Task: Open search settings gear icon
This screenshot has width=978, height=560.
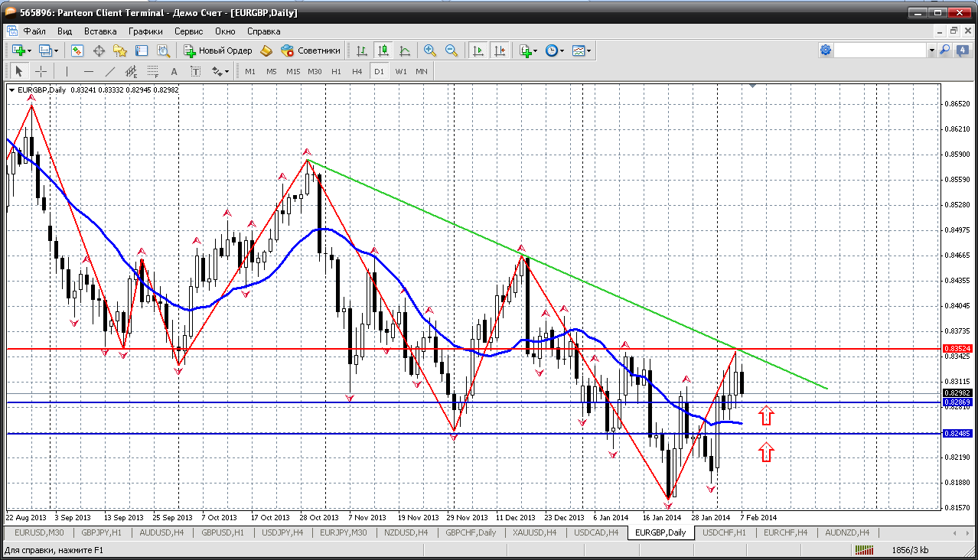Action: (826, 50)
